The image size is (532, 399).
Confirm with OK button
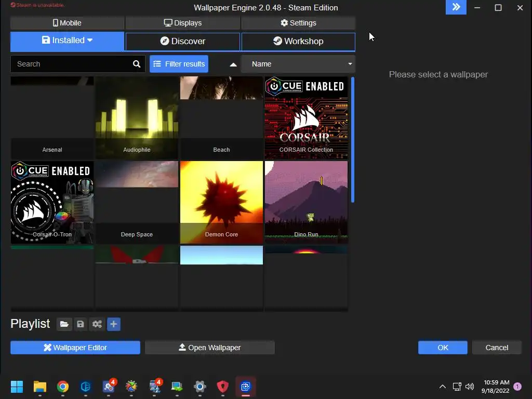pyautogui.click(x=443, y=348)
